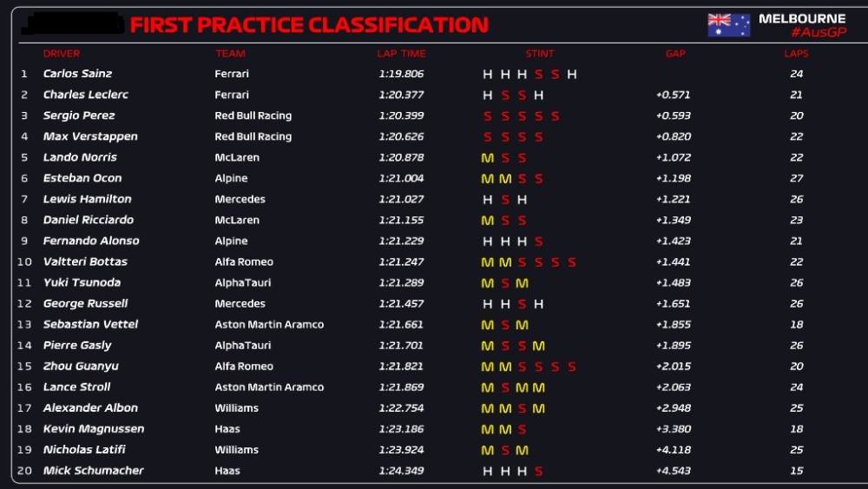
Task: Select Charles Leclerc's lap time 1:20.377
Action: [x=401, y=95]
